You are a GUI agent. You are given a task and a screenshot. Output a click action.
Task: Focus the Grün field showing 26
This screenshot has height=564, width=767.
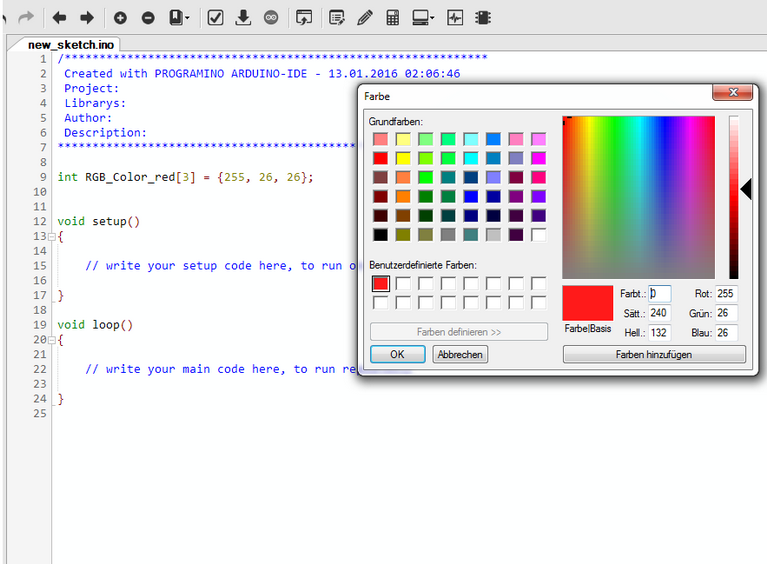726,313
